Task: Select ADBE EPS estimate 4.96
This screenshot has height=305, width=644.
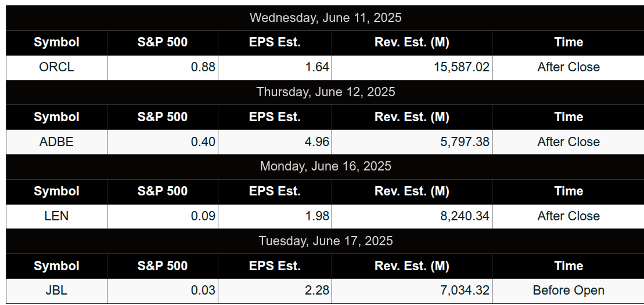Action: 317,142
